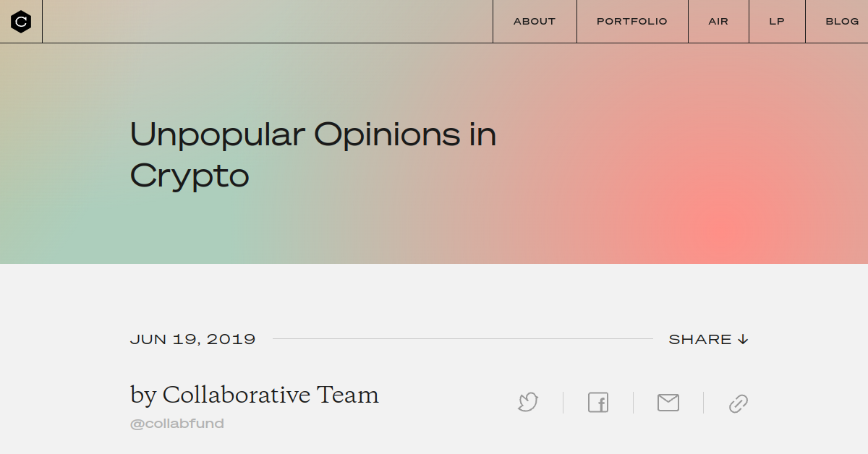The height and width of the screenshot is (454, 868).
Task: Click the down arrow next to SHARE
Action: tap(742, 338)
